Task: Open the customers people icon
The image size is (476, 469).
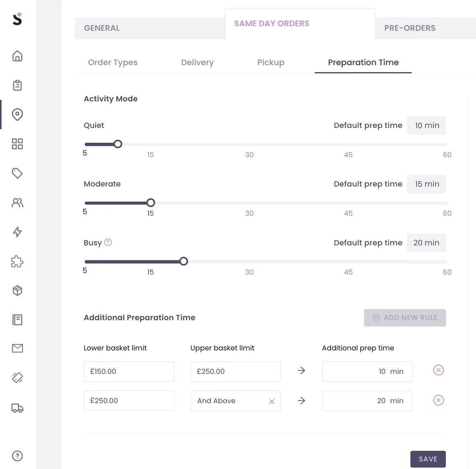Action: [17, 203]
